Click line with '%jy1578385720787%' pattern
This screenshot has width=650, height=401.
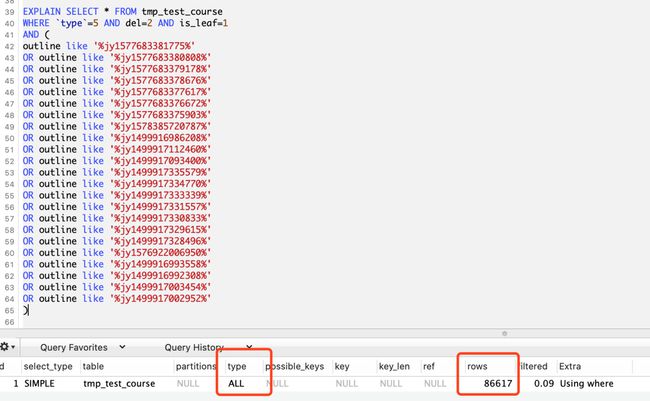click(x=117, y=126)
